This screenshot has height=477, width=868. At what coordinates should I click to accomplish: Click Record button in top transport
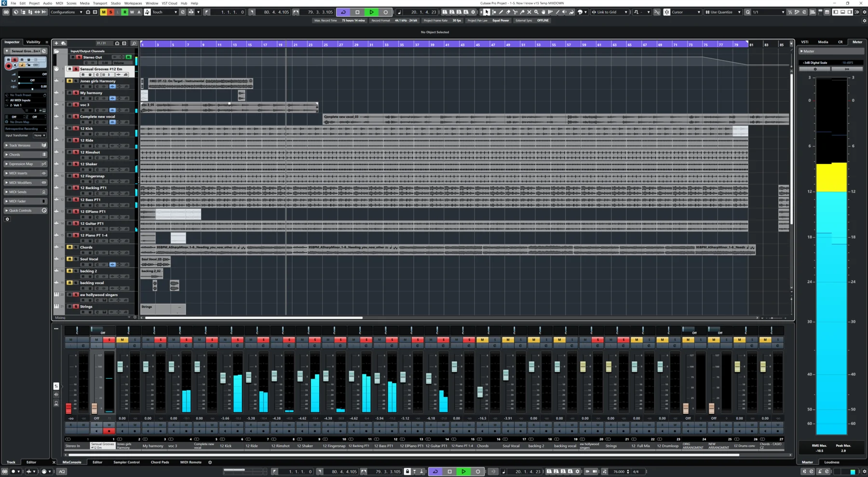(385, 12)
